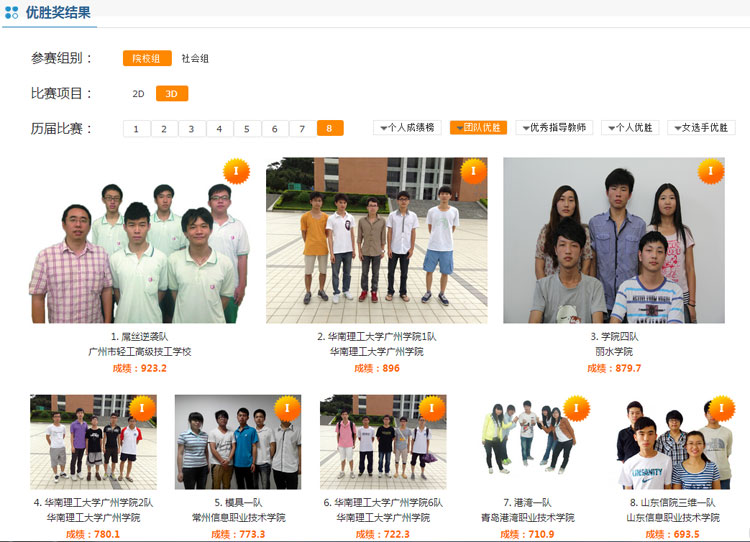Click the medal badge on 华南理工大学广州学院6队 photo
The width and height of the screenshot is (750, 542).
(432, 408)
